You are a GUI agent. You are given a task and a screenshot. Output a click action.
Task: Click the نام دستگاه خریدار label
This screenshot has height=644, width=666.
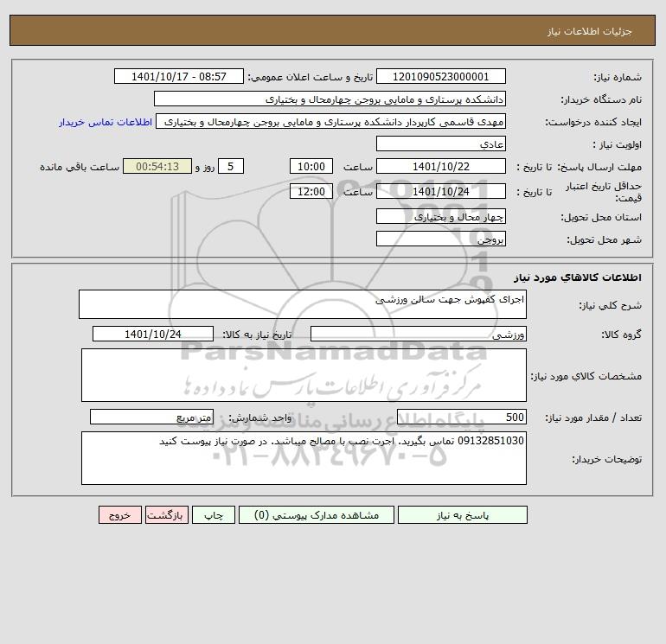[x=601, y=99]
